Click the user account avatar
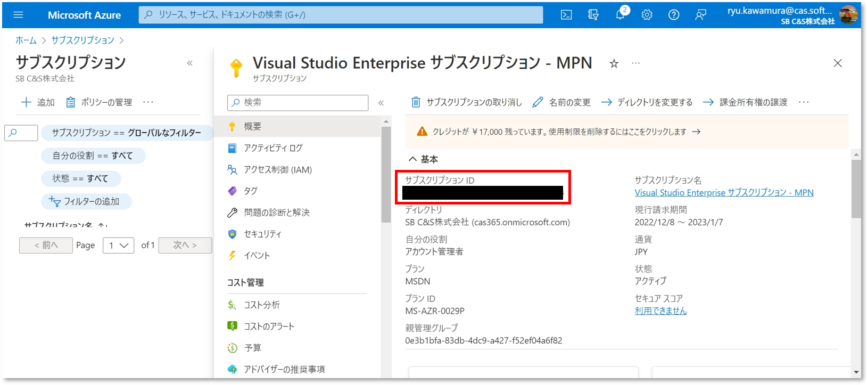Viewport: 868px width, 385px height. [848, 15]
